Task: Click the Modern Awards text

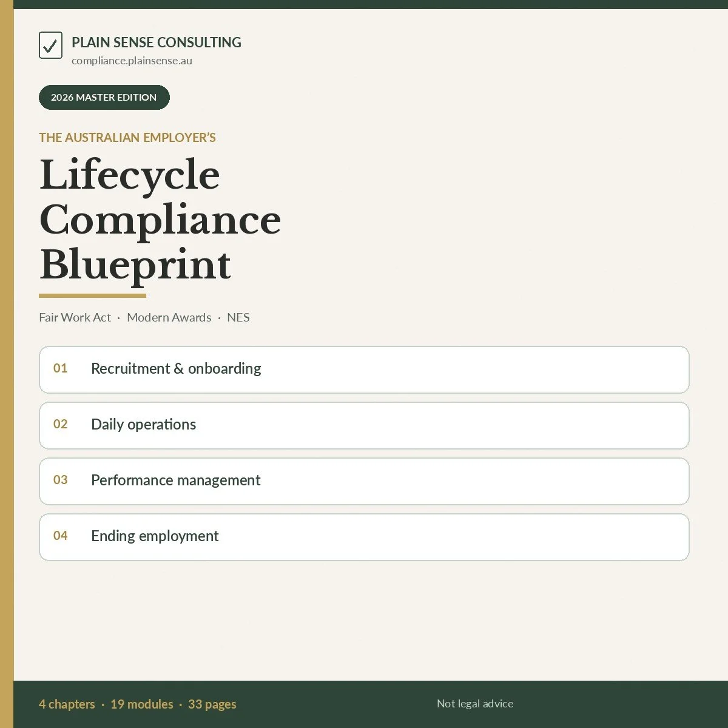Action: (x=169, y=317)
